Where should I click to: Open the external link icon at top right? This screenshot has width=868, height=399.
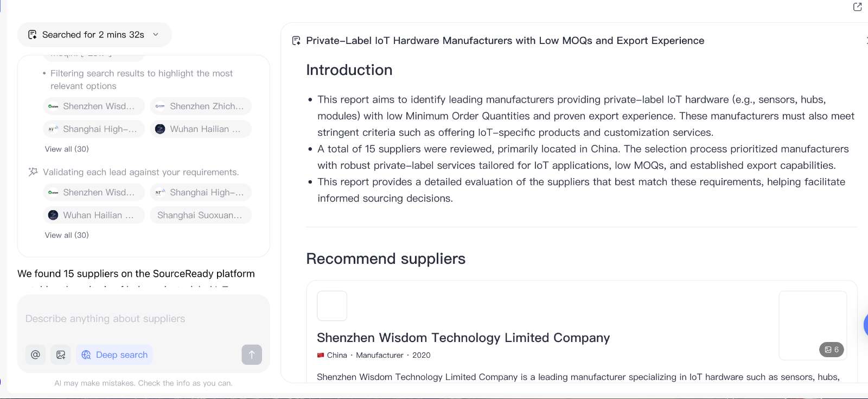pyautogui.click(x=857, y=7)
